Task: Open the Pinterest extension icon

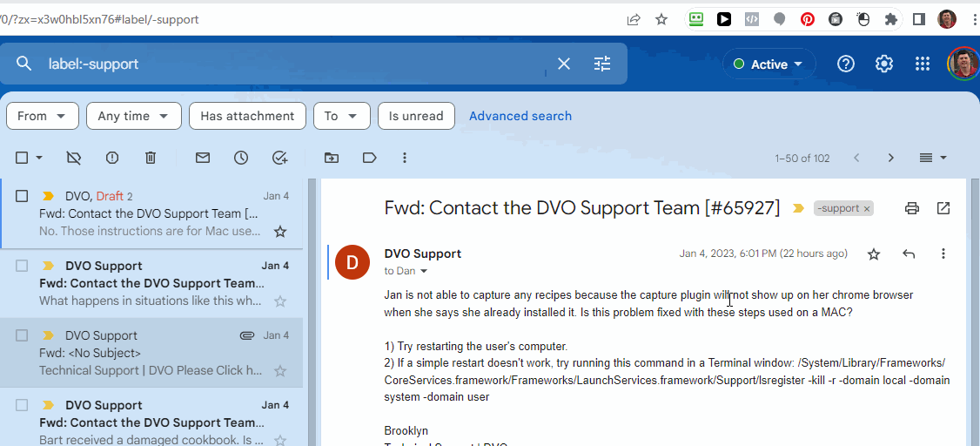Action: point(808,19)
